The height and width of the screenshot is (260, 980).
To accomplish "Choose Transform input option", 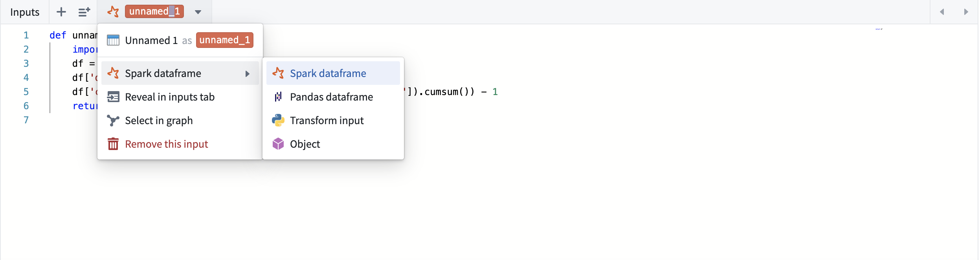I will 333,120.
